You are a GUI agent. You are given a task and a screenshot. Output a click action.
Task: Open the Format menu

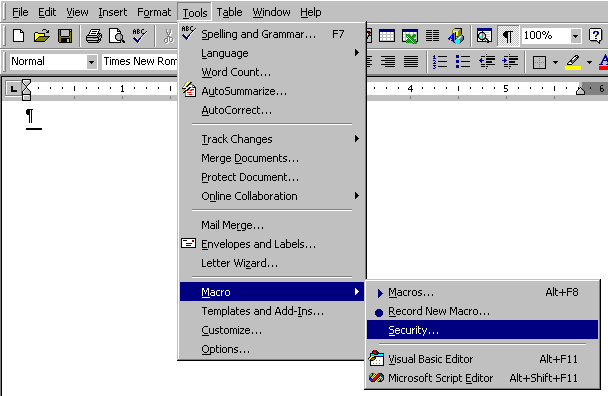pyautogui.click(x=154, y=12)
